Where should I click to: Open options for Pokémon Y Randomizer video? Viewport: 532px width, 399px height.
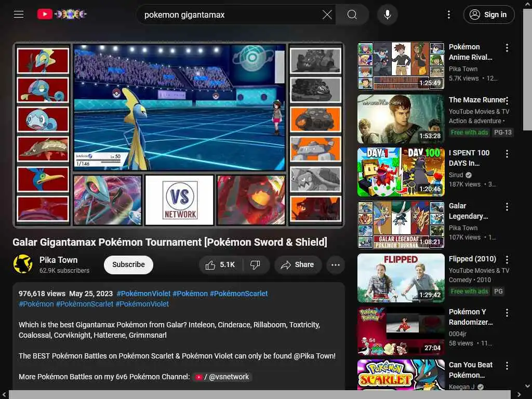coord(507,313)
